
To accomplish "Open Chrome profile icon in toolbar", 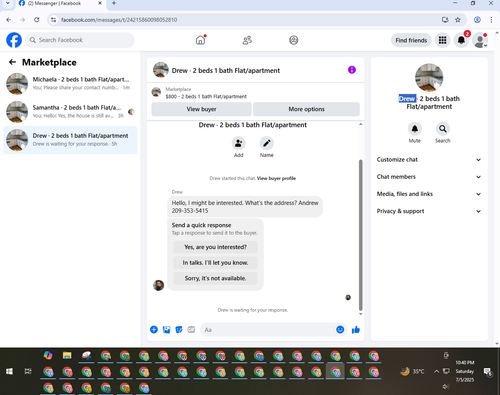I will tap(477, 20).
